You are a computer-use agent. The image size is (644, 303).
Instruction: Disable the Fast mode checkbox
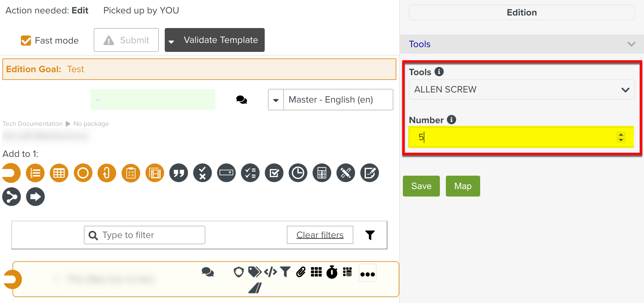26,41
